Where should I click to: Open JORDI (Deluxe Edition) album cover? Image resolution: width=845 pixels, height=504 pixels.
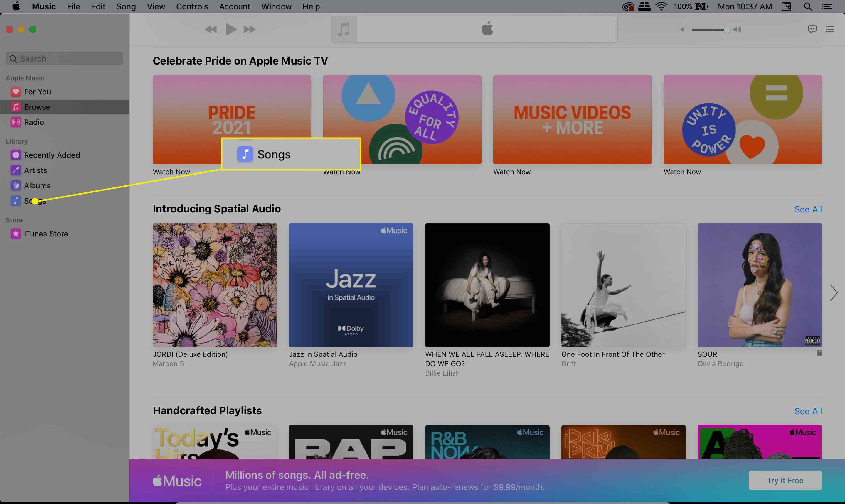click(x=215, y=285)
